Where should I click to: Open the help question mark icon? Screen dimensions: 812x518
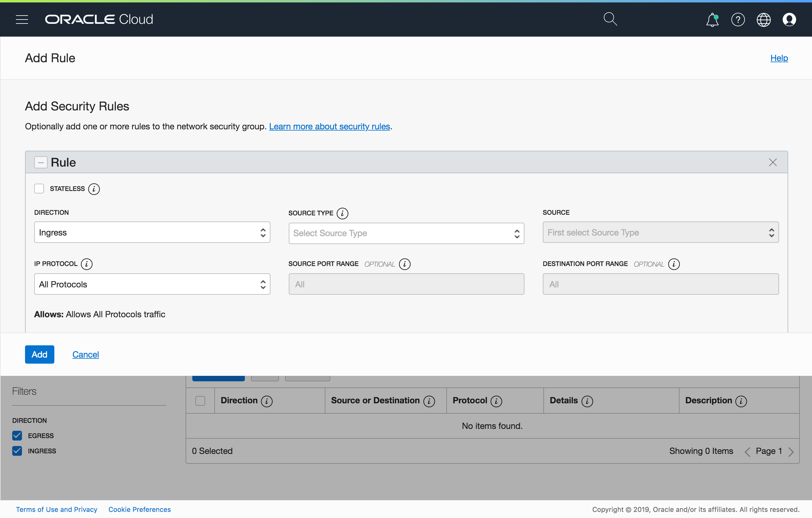[x=738, y=20]
